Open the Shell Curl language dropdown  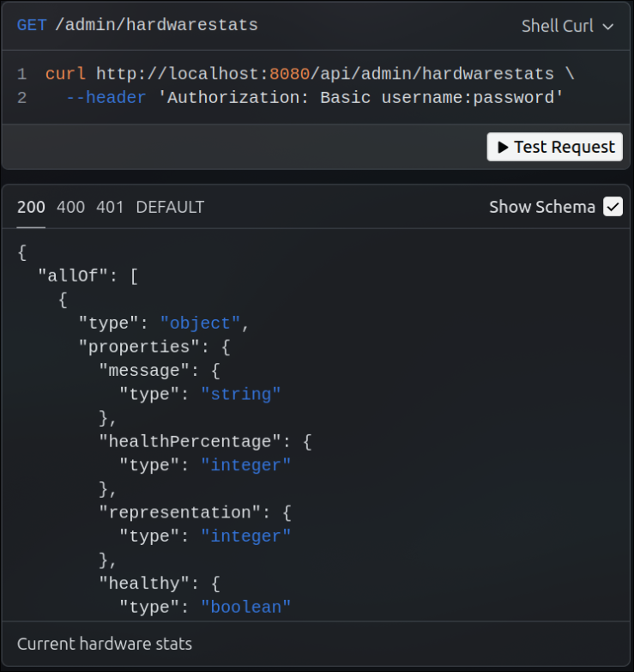567,26
